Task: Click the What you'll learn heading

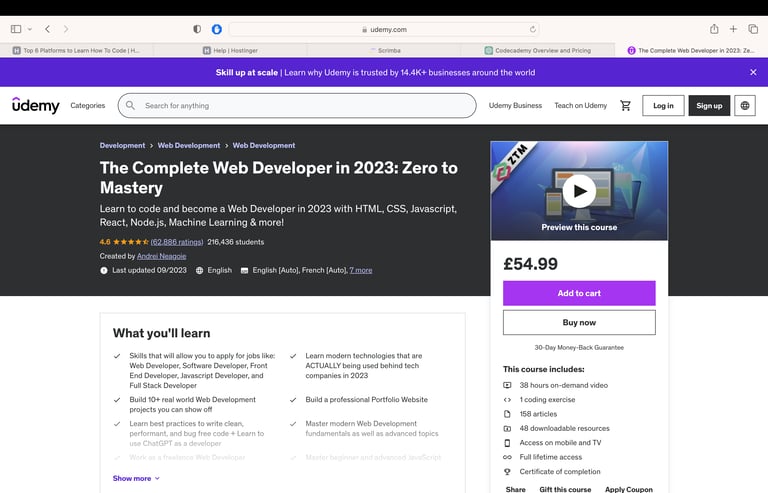Action: pyautogui.click(x=162, y=333)
